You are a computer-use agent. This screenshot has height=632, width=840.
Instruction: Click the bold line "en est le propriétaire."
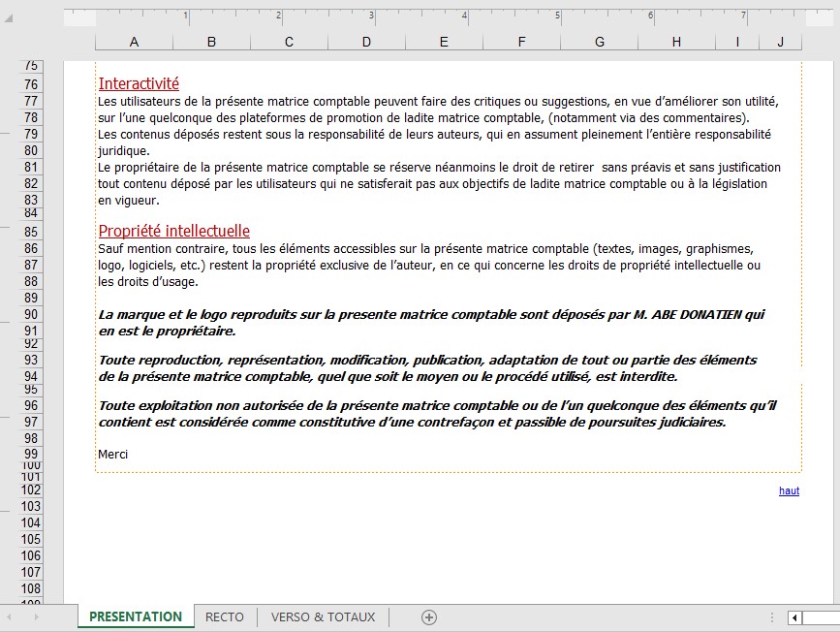click(x=168, y=332)
